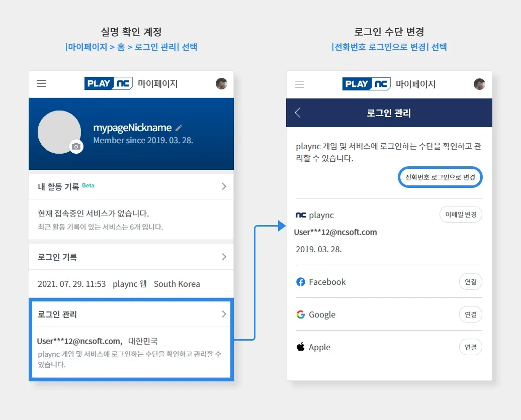Click 로그인 관리 header title in right screen
The image size is (521, 420).
coord(389,113)
